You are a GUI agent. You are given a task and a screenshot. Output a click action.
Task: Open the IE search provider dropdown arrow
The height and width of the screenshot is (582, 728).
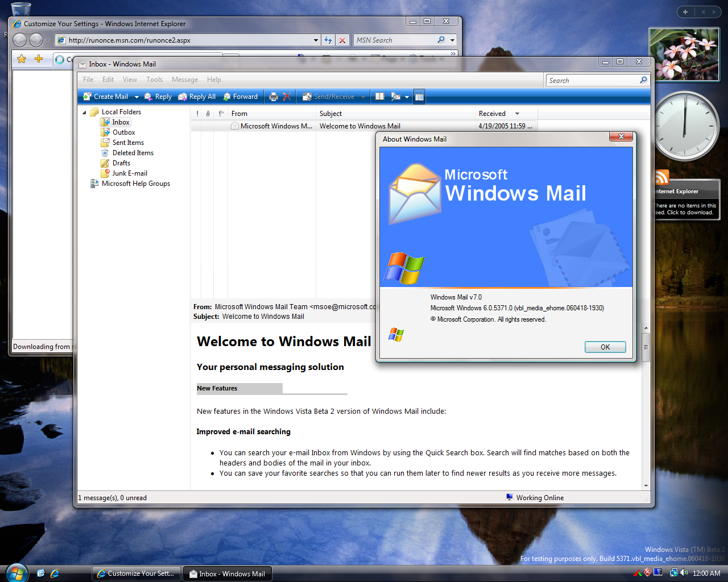click(x=453, y=40)
